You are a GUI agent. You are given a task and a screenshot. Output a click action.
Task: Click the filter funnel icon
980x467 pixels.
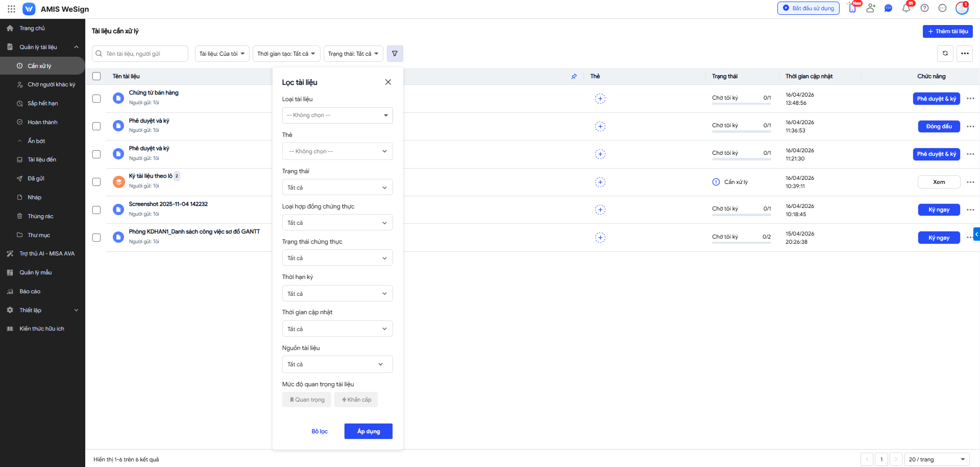point(395,54)
